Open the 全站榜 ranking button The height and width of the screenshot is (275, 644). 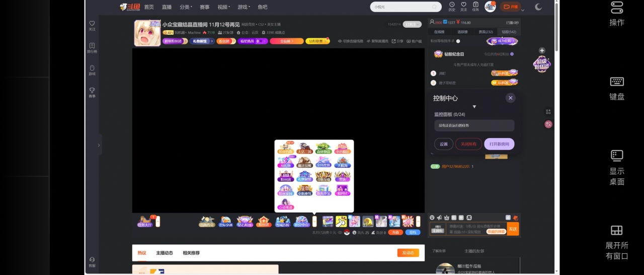click(x=286, y=41)
